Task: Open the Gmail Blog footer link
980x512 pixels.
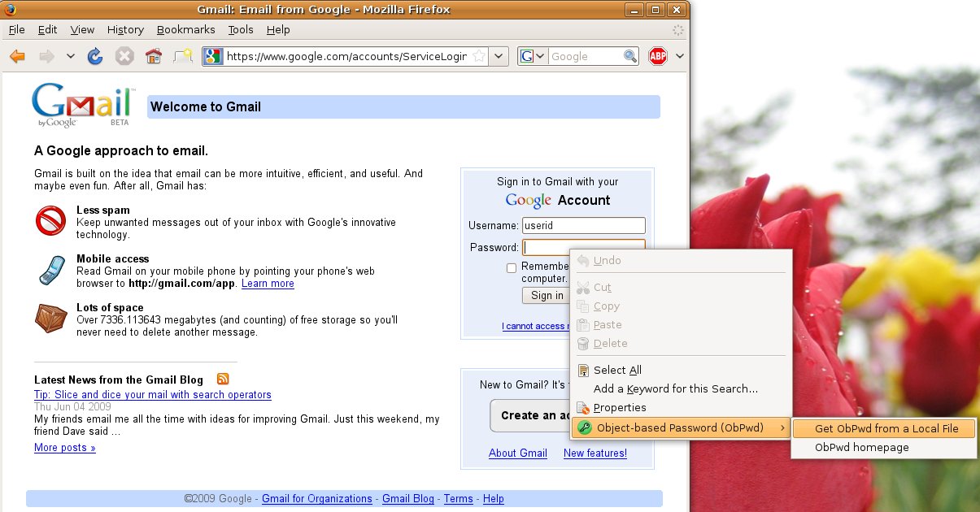Action: tap(408, 498)
